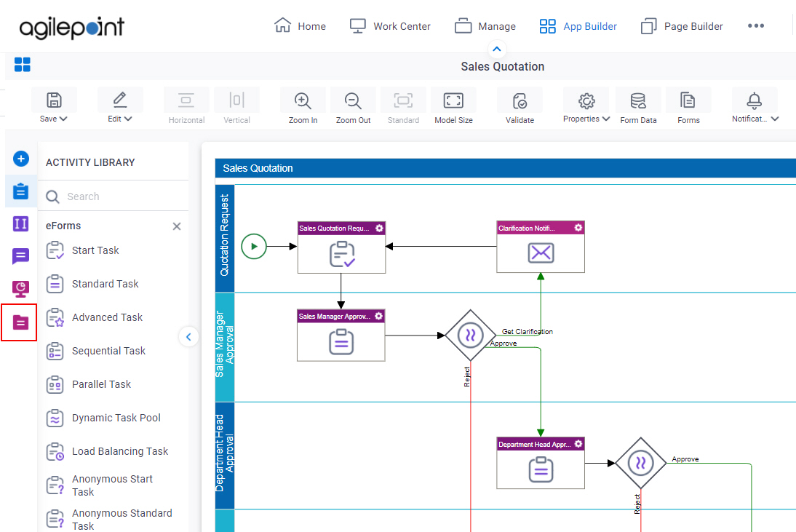Open the more options ellipsis menu
Viewport: 796px width, 532px height.
point(755,26)
